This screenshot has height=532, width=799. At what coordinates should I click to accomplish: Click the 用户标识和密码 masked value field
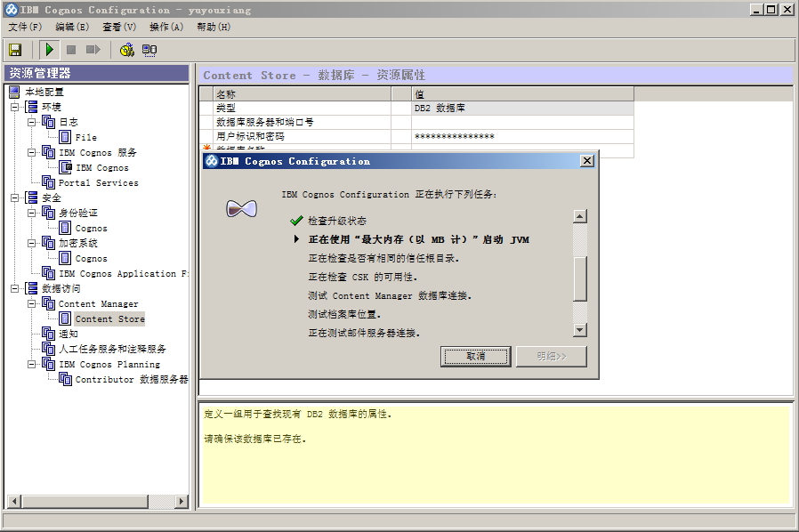click(x=522, y=136)
